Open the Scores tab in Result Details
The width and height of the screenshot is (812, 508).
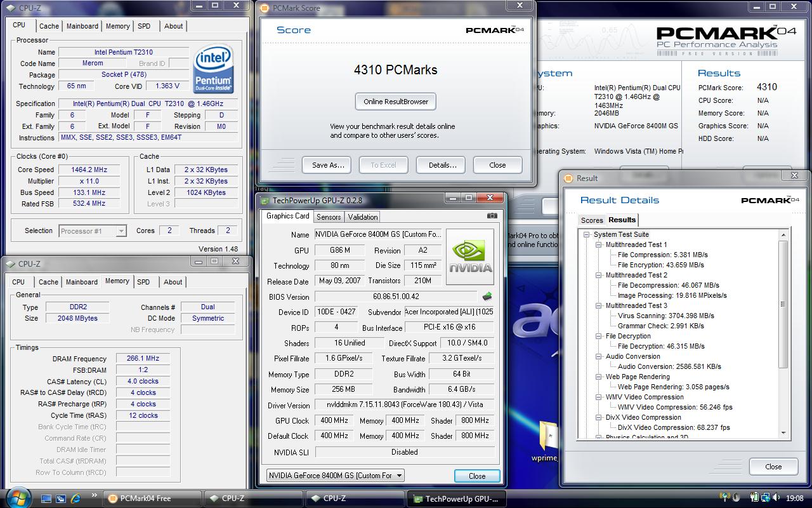[x=592, y=220]
